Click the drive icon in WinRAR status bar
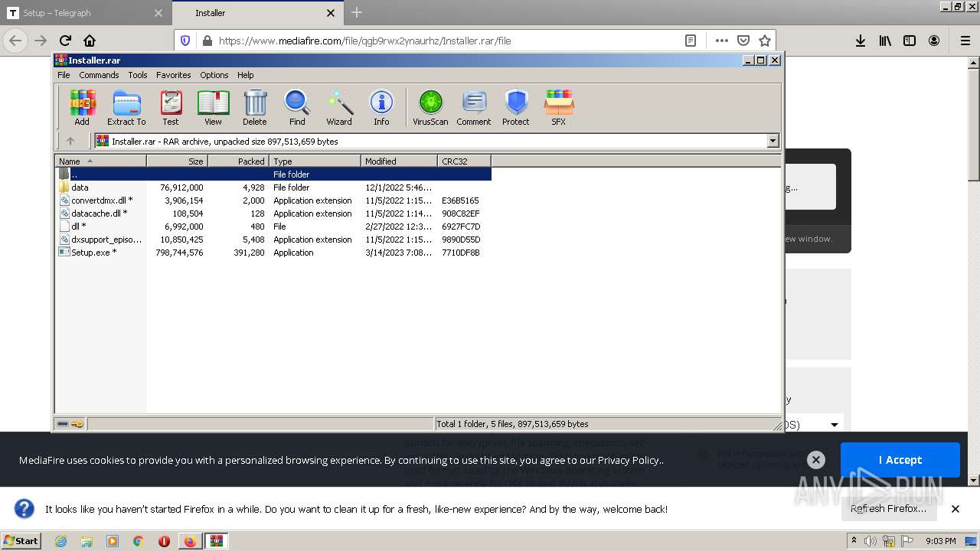 coord(64,424)
